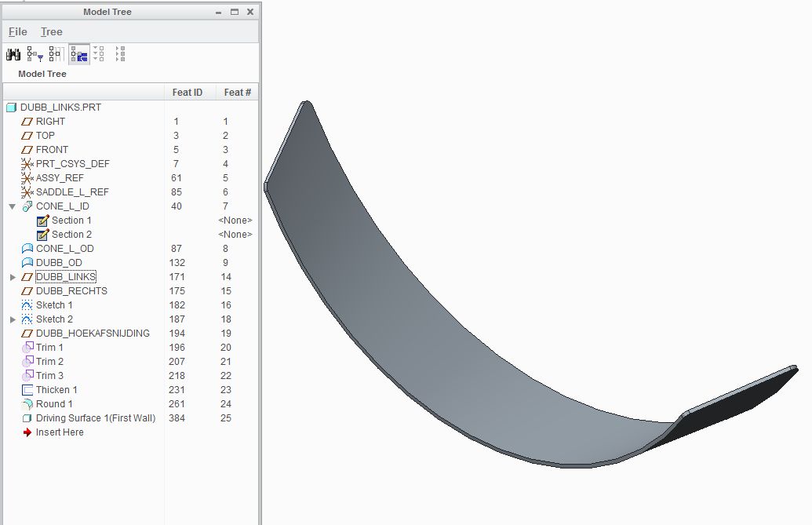Click the Trim 1 feature icon
Screen dimensions: 812x525
[27, 348]
